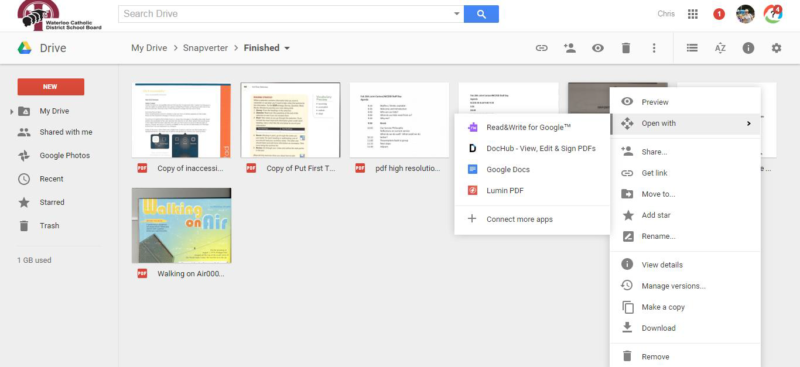Go to Snapverter breadcrumb
The height and width of the screenshot is (367, 800).
tap(206, 48)
